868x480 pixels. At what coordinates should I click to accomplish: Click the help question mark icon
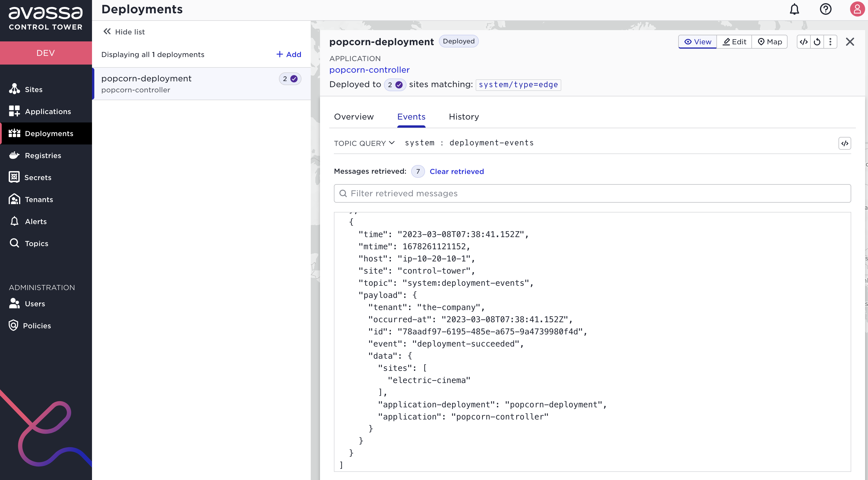click(x=825, y=9)
